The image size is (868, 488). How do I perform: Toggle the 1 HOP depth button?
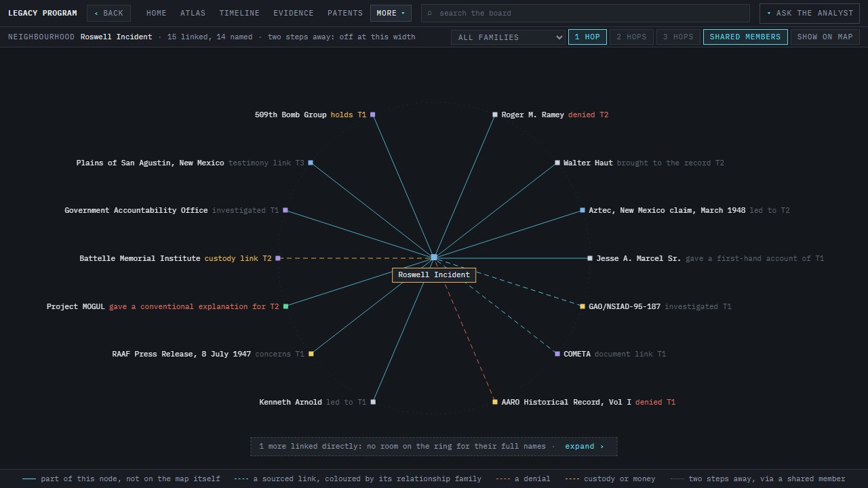tap(587, 37)
